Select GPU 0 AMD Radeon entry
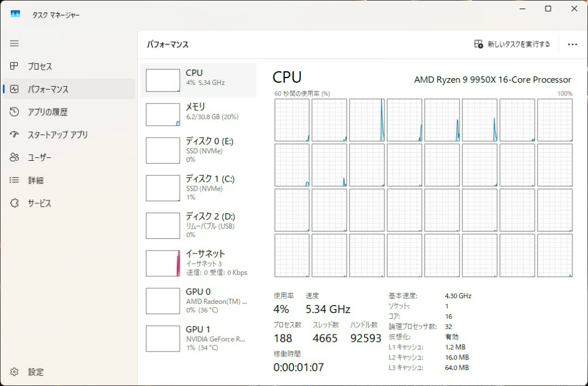Viewport: 588px width, 386px height. [x=198, y=300]
